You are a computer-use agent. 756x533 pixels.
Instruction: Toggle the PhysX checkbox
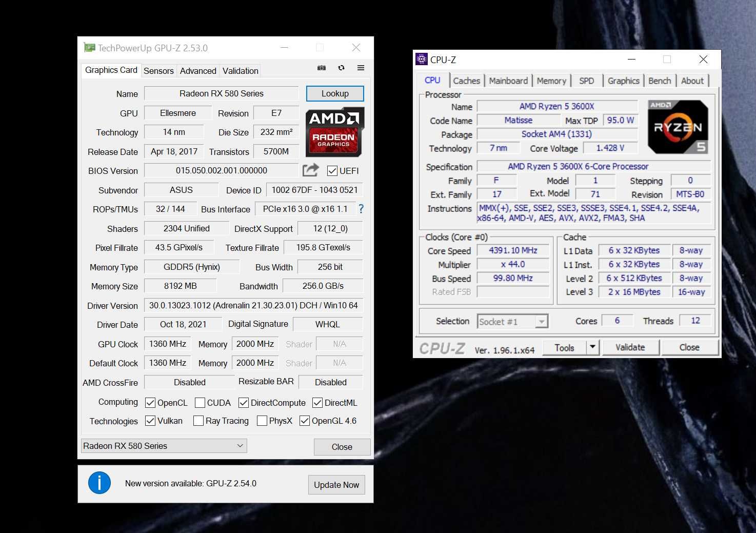tap(262, 421)
